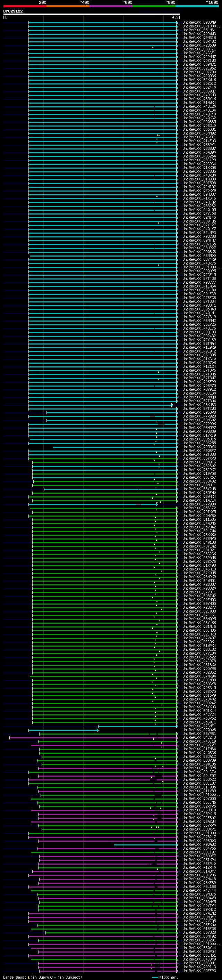Select hit label UniRef100_C6VZV7
This screenshot has height=980, width=222.
click(199, 745)
